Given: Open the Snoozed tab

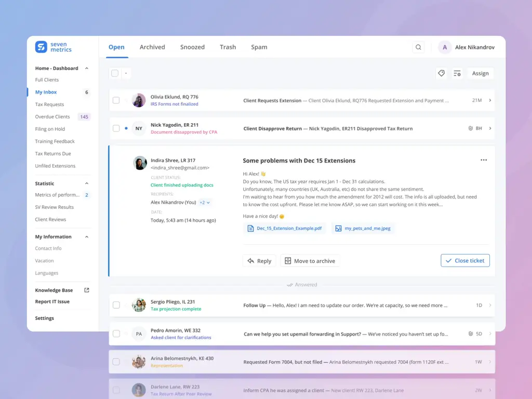Looking at the screenshot, I should [192, 47].
